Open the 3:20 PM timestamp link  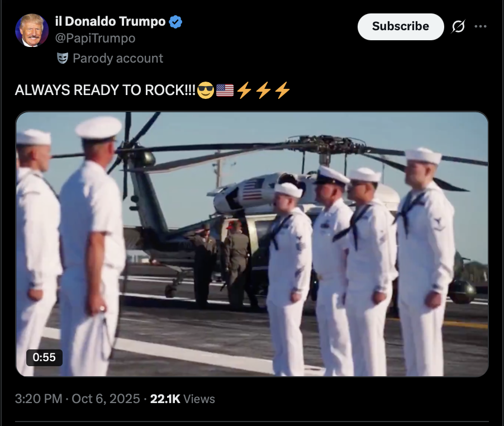(x=39, y=399)
